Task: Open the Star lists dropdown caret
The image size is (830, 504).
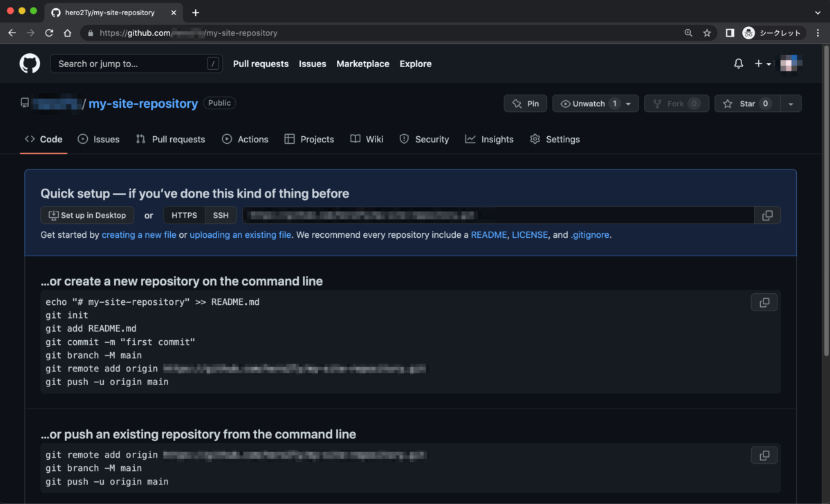Action: 791,103
